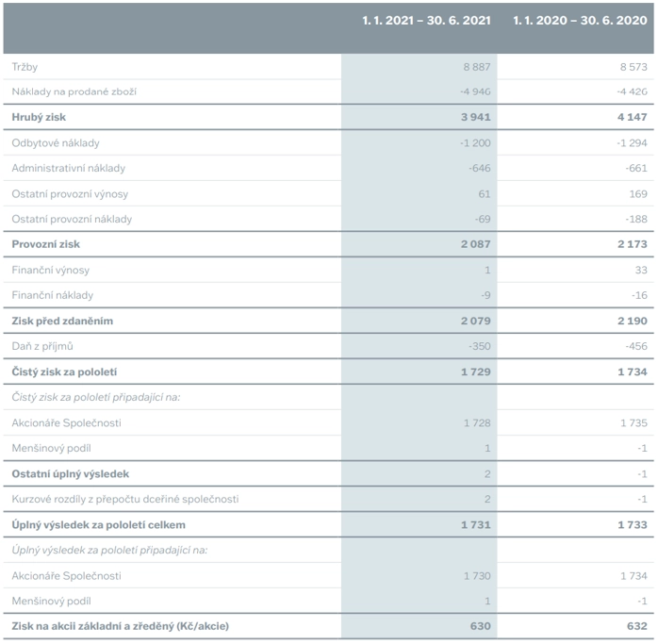The image size is (658, 644).
Task: Select the Ostatní úplný výsledek label
Action: click(71, 474)
